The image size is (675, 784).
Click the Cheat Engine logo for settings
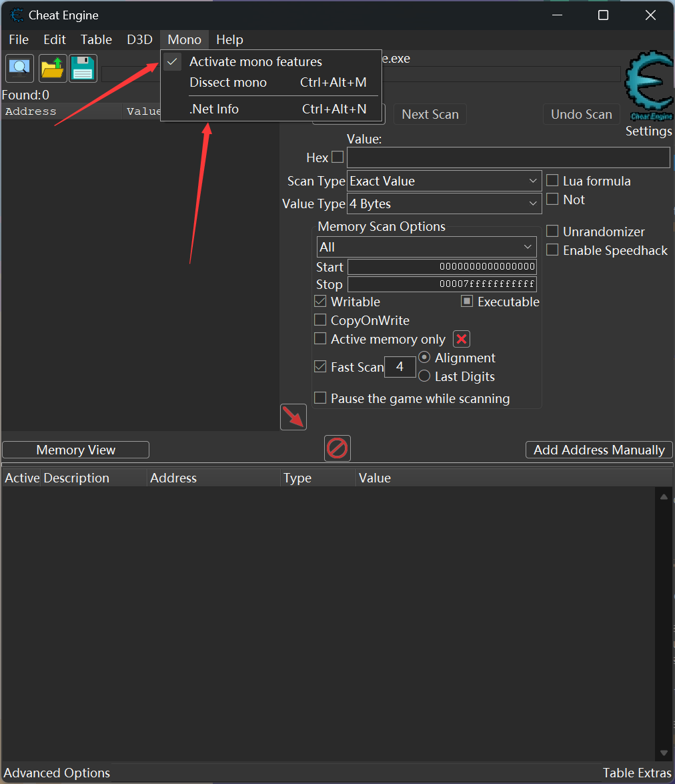[x=649, y=85]
